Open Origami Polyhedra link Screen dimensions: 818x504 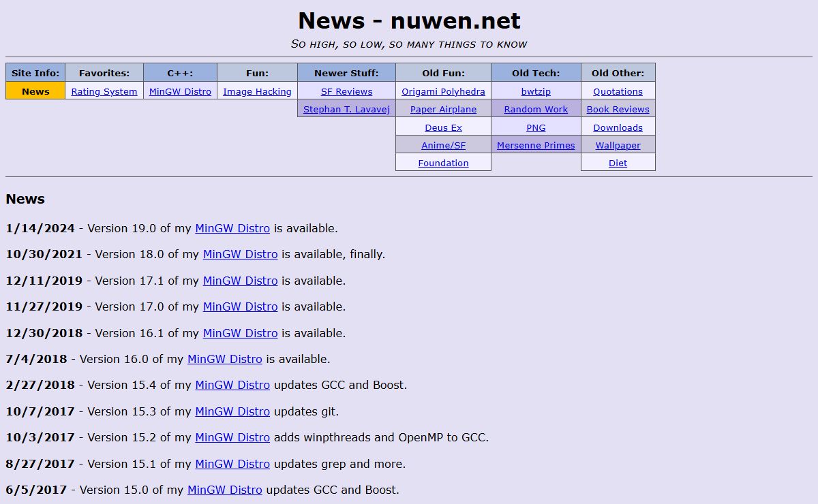click(x=443, y=91)
